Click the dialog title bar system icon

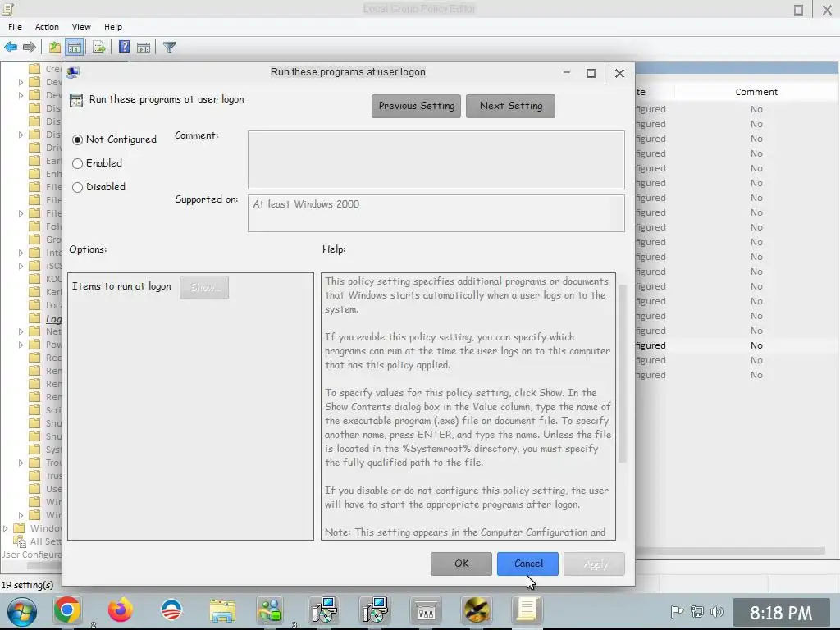(73, 72)
